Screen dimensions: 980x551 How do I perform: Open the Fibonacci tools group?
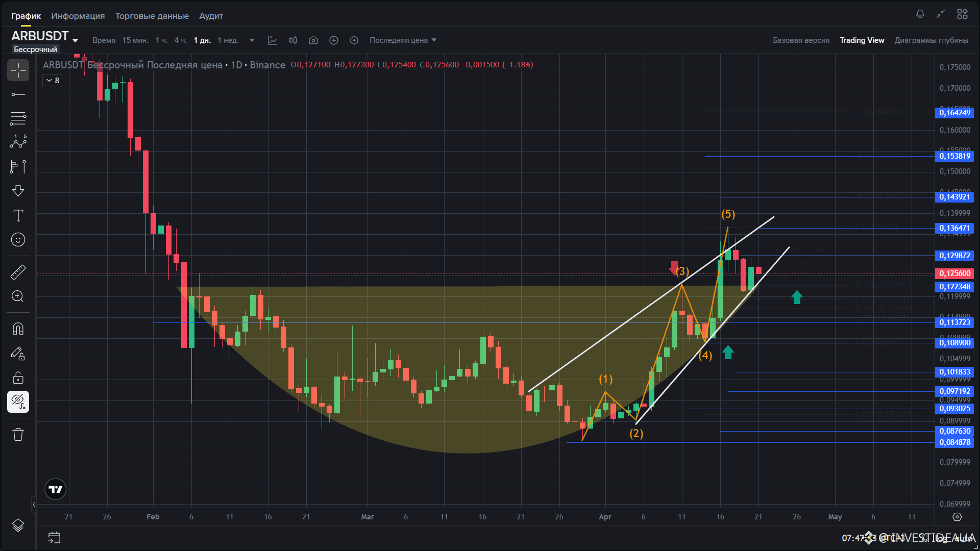click(x=18, y=119)
